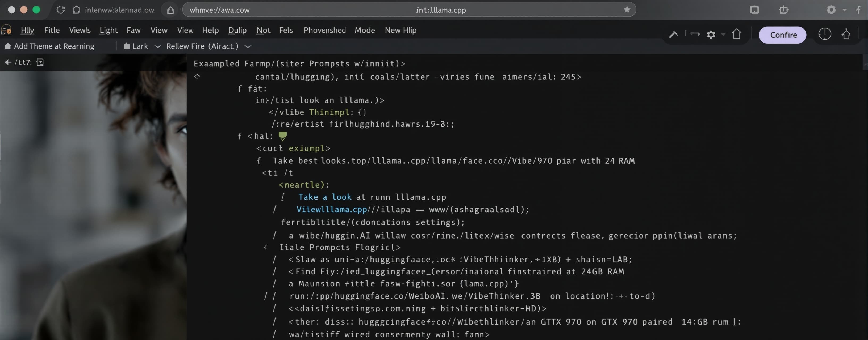Open the 'Take a look' blue link

(324, 197)
